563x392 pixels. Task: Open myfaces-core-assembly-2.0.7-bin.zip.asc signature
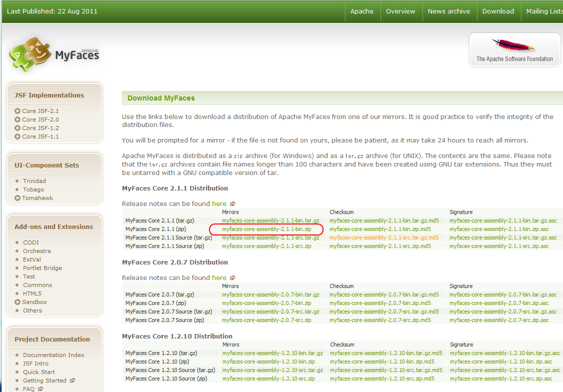tap(499, 303)
